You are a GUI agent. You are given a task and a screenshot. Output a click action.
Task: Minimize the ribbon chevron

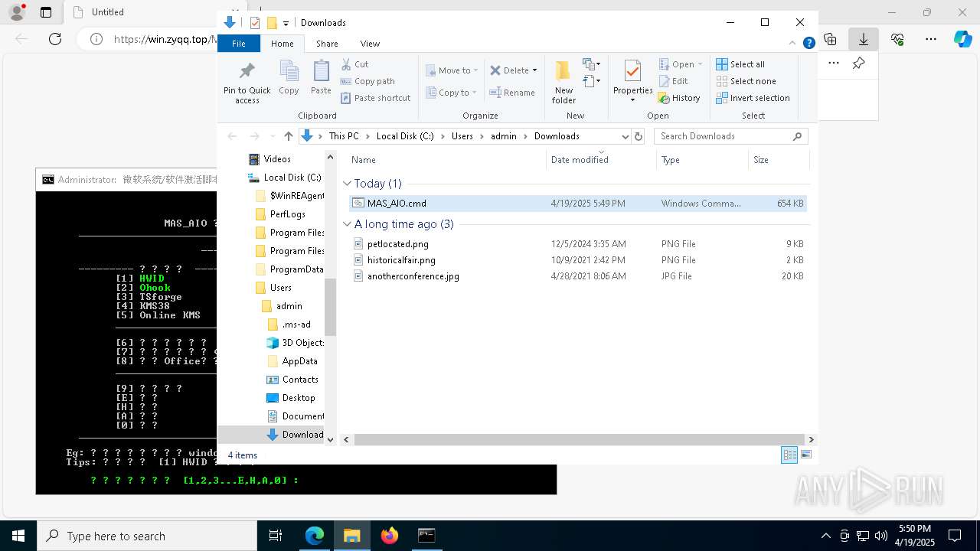pos(793,44)
